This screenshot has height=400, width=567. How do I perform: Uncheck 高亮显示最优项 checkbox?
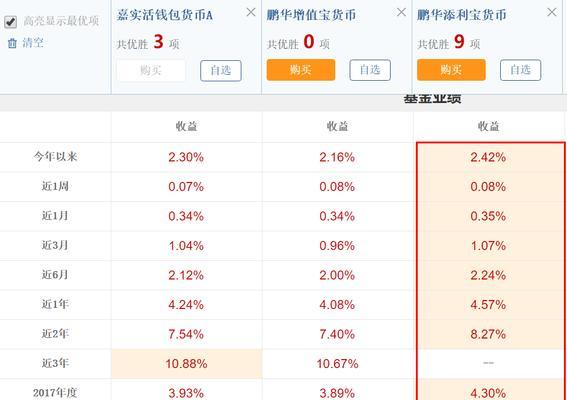pyautogui.click(x=10, y=22)
